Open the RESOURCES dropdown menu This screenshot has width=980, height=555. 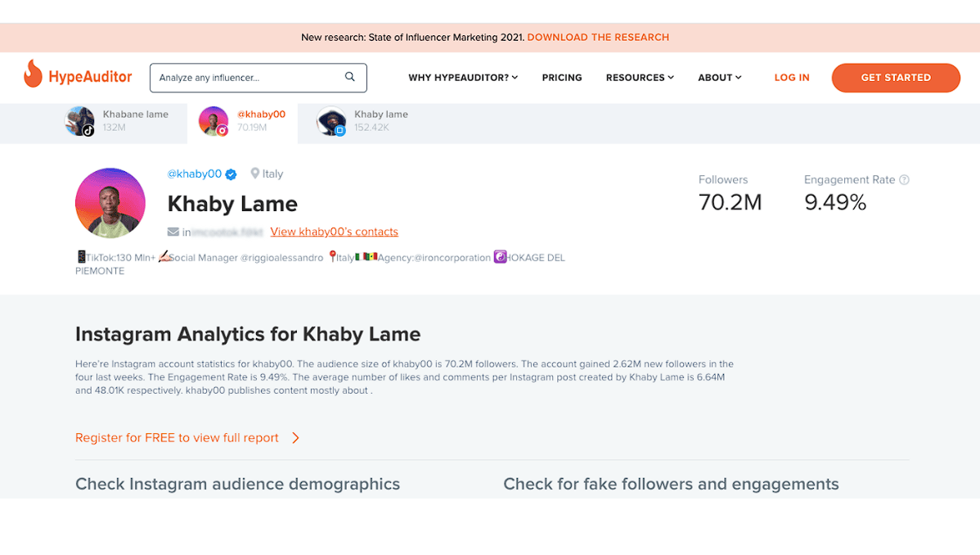640,77
